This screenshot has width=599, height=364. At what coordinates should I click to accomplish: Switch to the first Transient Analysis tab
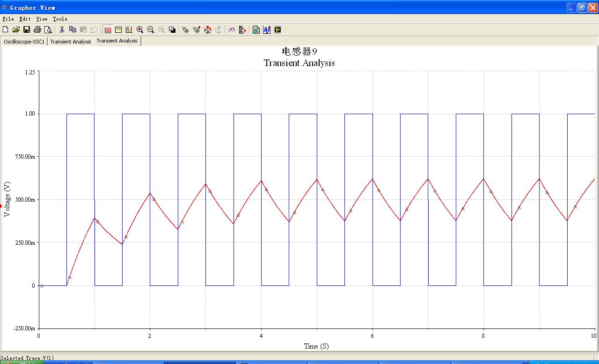(71, 41)
